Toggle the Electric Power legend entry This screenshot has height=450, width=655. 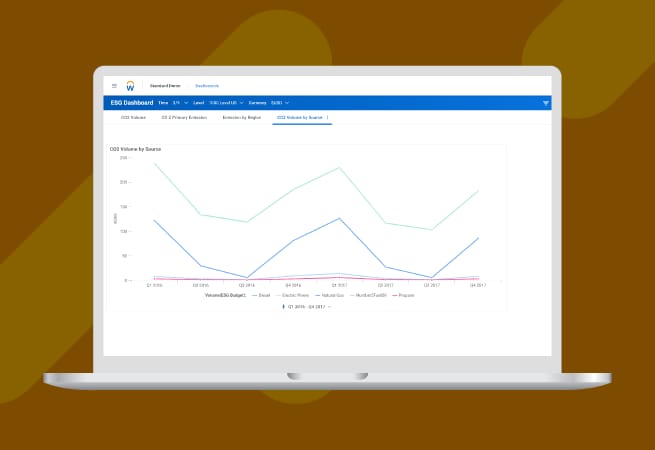point(293,296)
